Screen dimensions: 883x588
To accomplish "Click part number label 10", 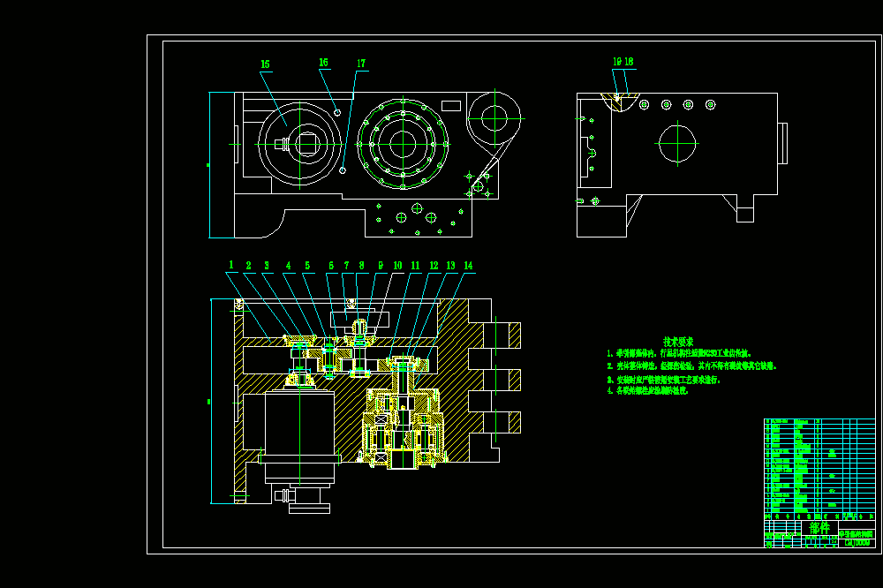I will 397,265.
